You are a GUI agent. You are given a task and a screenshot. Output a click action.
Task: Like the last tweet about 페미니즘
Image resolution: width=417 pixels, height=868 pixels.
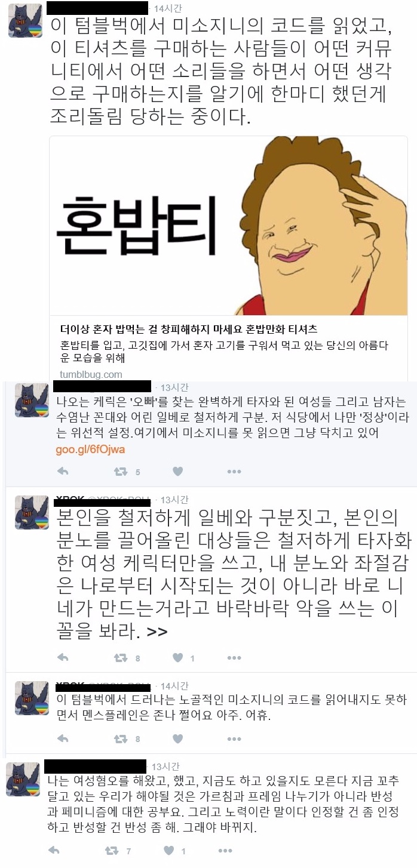click(x=168, y=850)
